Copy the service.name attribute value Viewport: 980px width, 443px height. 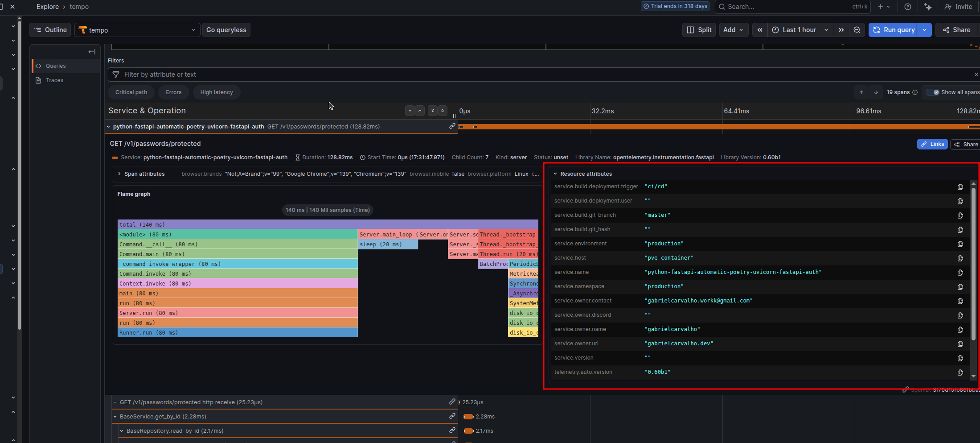[960, 273]
